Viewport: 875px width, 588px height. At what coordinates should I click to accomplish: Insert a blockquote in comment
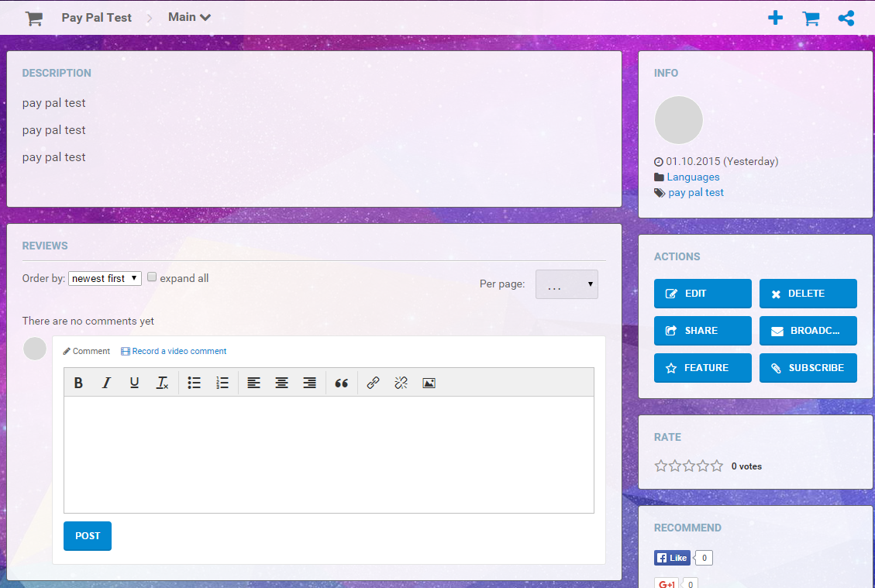point(341,383)
